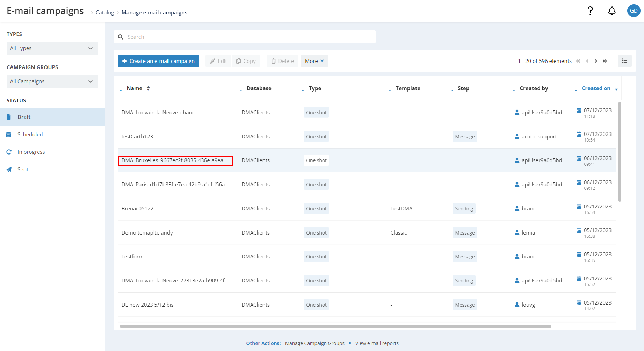Click the user icon beside actito_support
This screenshot has width=644, height=351.
tap(517, 137)
